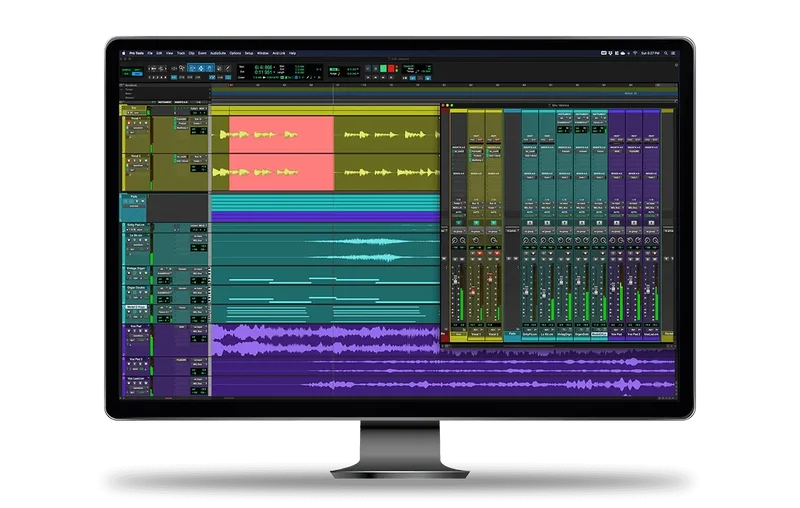Image resolution: width=800 pixels, height=508 pixels.
Task: Open Vocal 1 track view selector
Action: point(138,128)
